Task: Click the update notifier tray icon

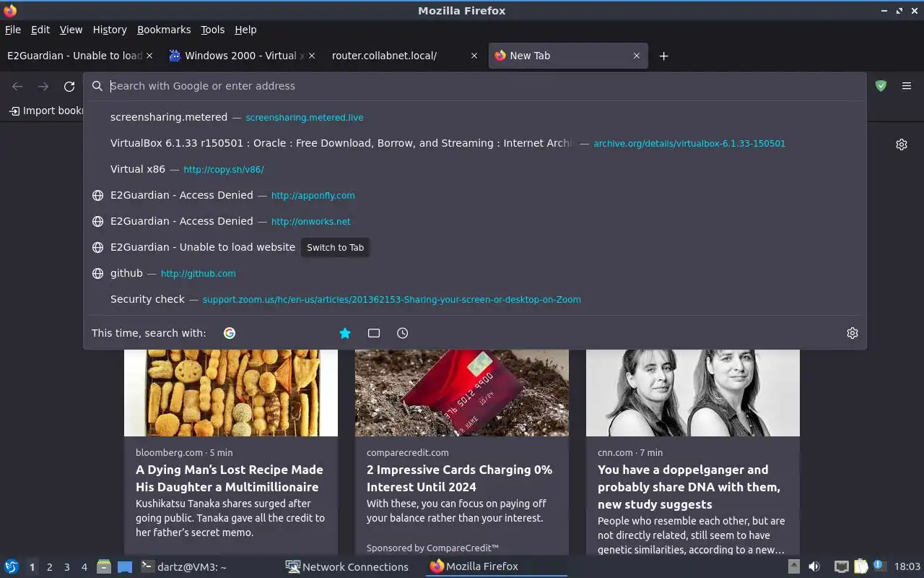Action: (x=879, y=566)
